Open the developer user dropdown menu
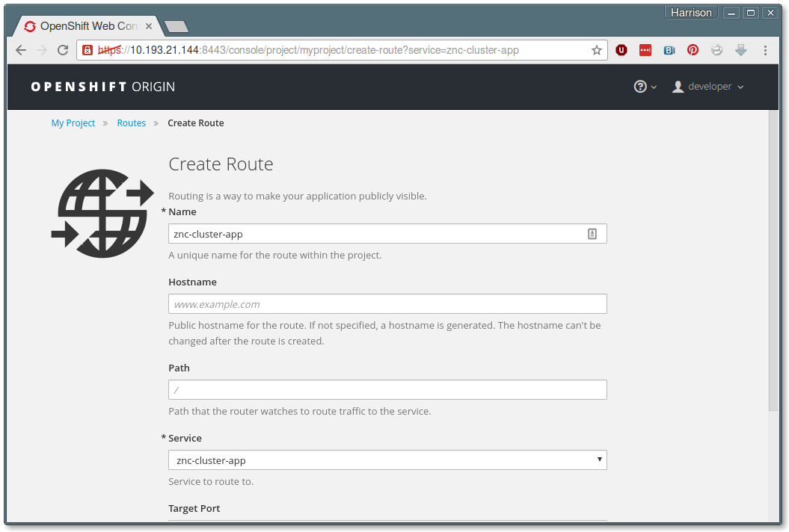Screen dimensions: 789x532 (x=708, y=87)
